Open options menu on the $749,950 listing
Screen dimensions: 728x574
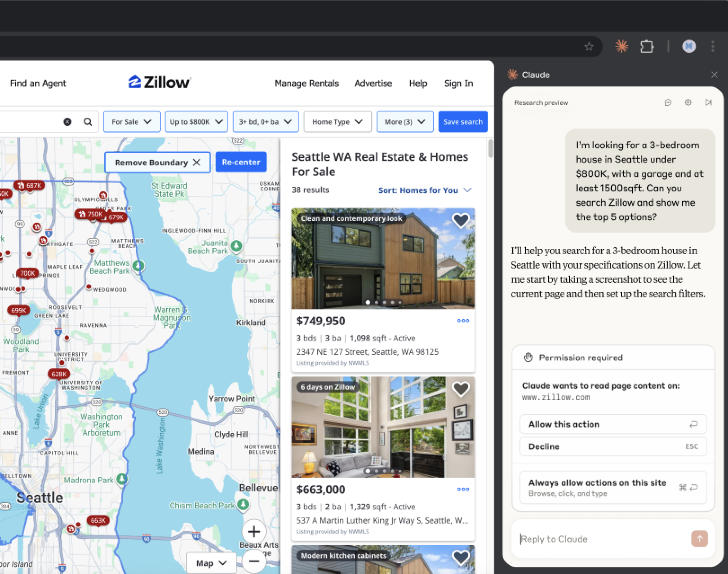tap(463, 320)
